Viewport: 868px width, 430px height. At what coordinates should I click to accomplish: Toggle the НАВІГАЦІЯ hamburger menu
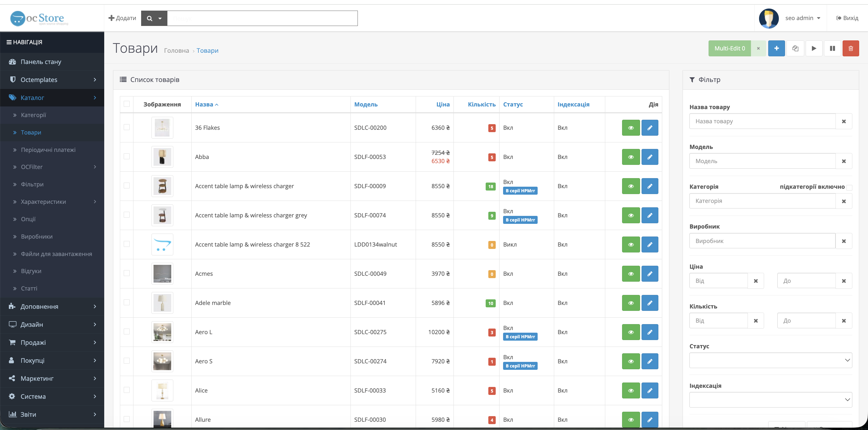(24, 42)
